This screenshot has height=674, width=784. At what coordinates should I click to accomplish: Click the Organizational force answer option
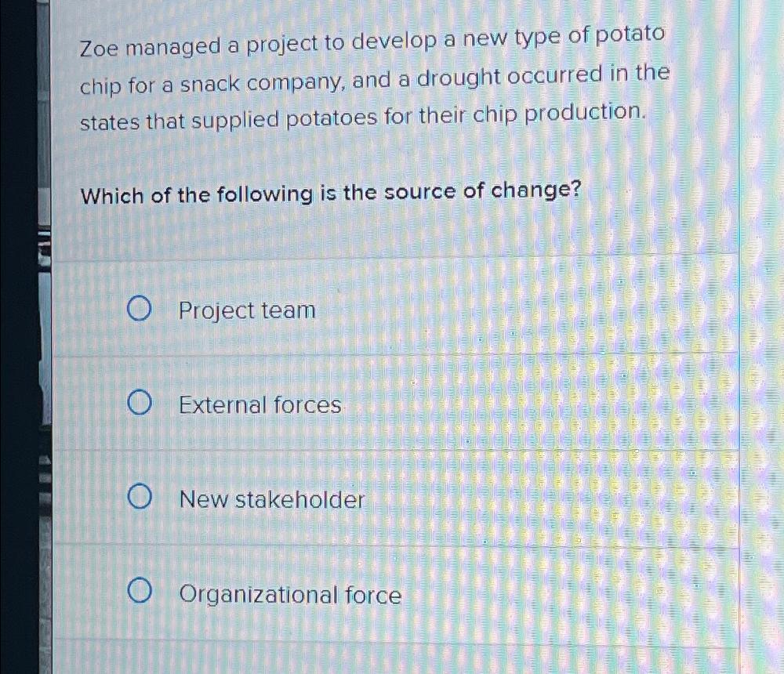[x=289, y=596]
